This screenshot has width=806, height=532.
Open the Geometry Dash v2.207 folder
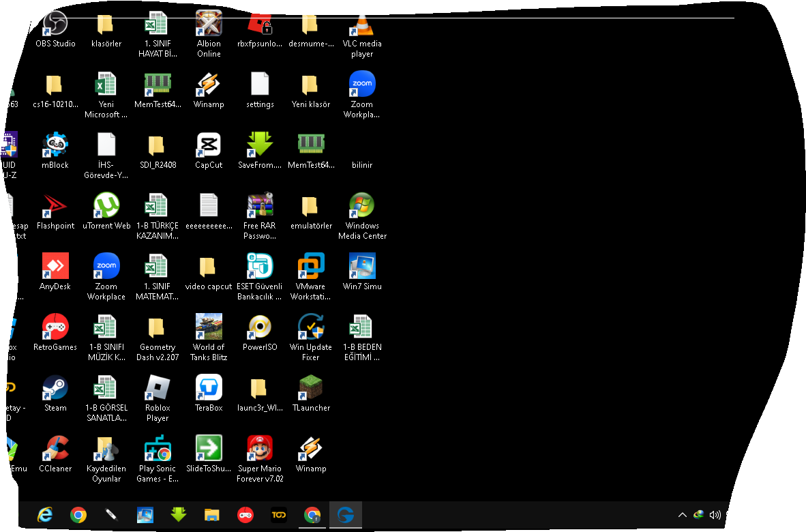[x=158, y=338]
